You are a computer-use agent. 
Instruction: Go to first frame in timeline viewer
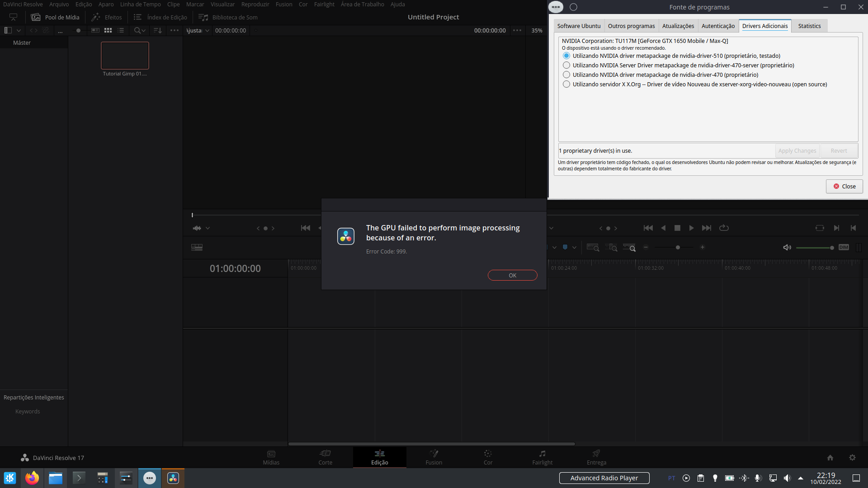coord(648,228)
